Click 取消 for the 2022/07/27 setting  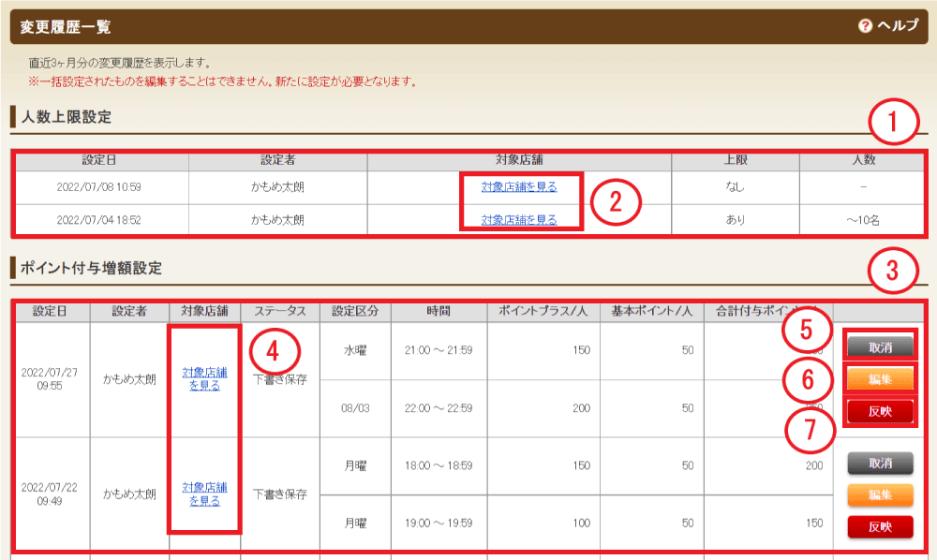pos(880,346)
